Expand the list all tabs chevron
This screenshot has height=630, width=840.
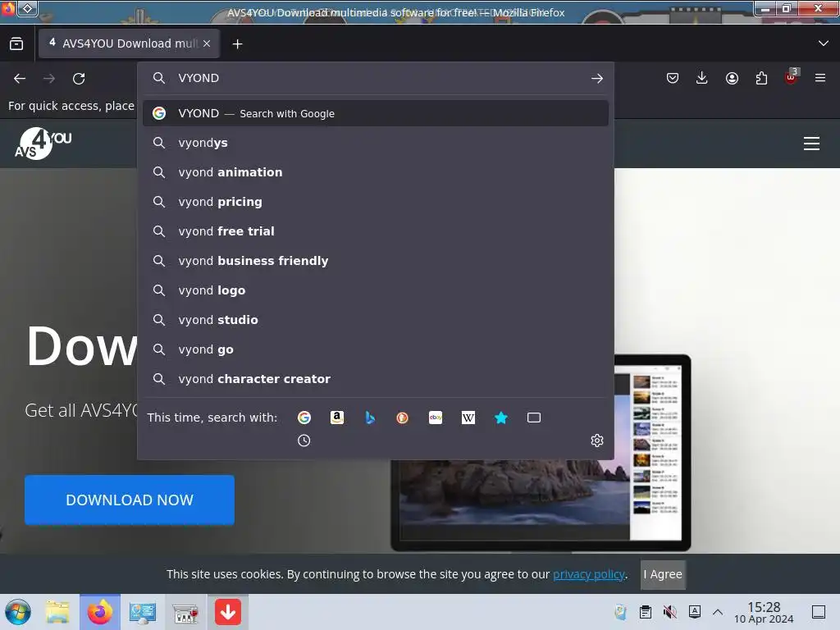tap(824, 43)
